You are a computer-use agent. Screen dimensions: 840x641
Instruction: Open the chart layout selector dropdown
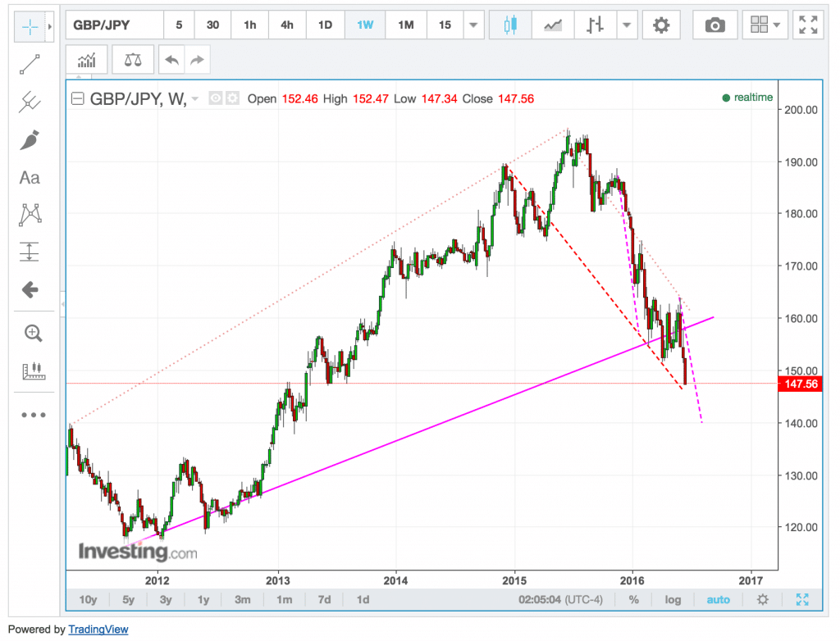pos(765,25)
